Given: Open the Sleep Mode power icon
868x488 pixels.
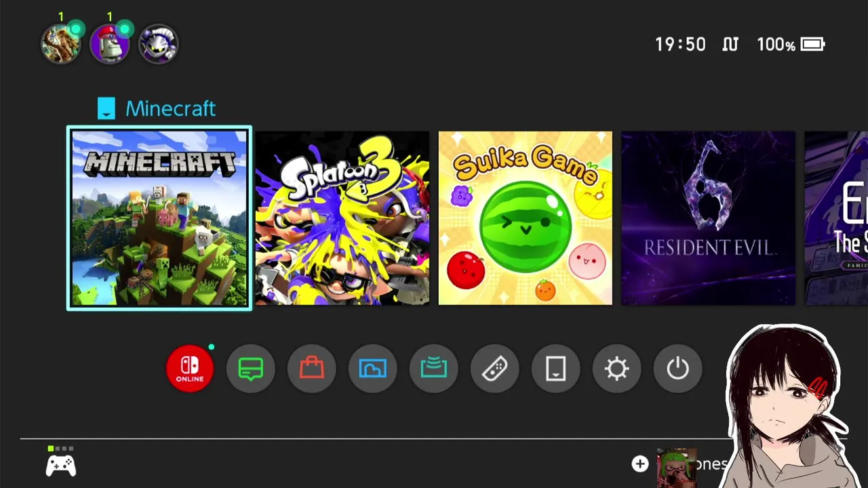Looking at the screenshot, I should coord(678,369).
